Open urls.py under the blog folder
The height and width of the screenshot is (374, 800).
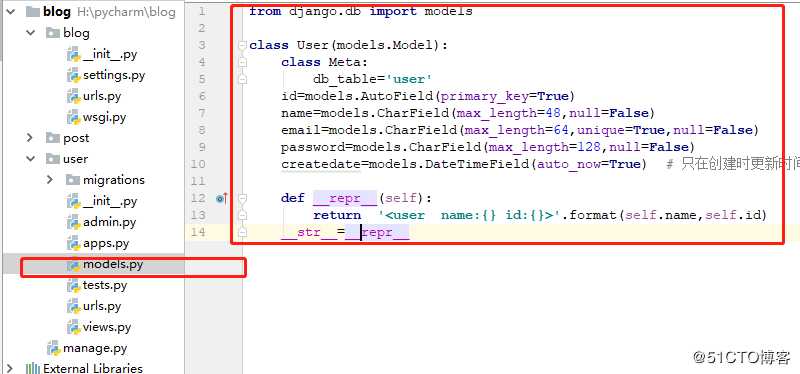[102, 96]
